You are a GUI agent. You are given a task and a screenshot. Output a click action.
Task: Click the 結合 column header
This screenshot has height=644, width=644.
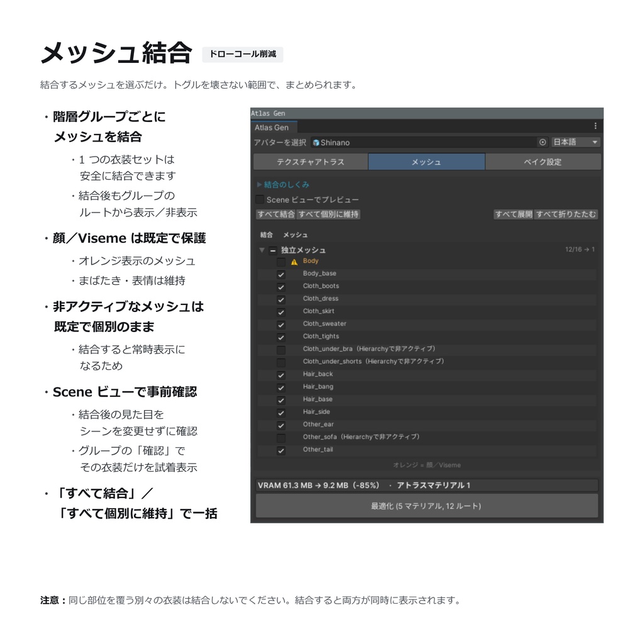(x=266, y=235)
